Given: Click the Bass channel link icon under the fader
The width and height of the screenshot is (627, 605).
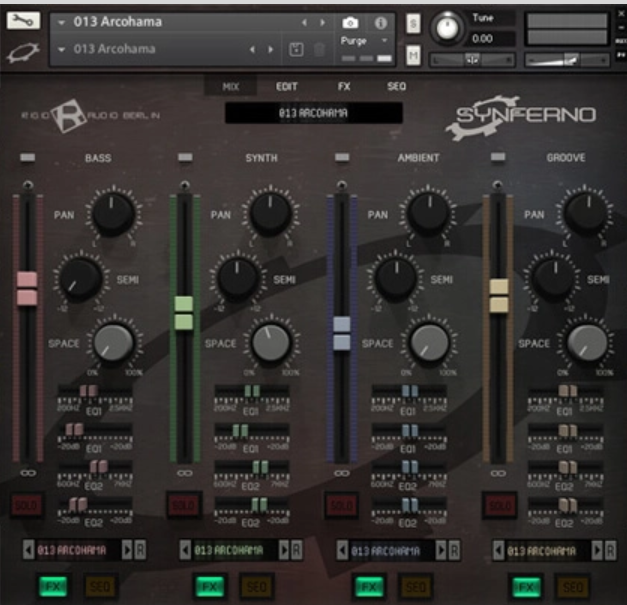Looking at the screenshot, I should tap(28, 473).
